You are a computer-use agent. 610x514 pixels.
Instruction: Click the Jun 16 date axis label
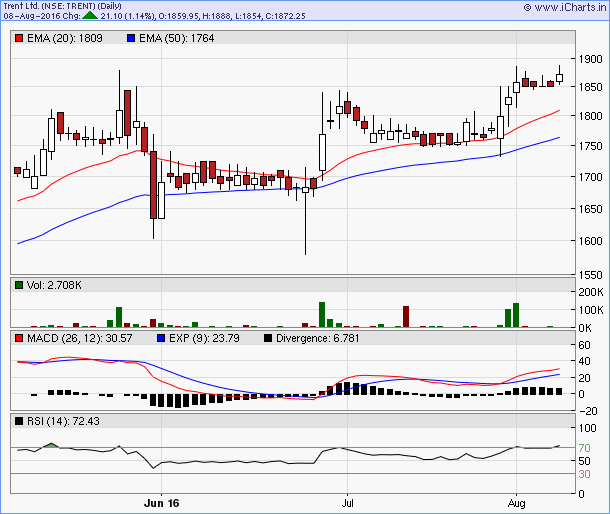161,503
